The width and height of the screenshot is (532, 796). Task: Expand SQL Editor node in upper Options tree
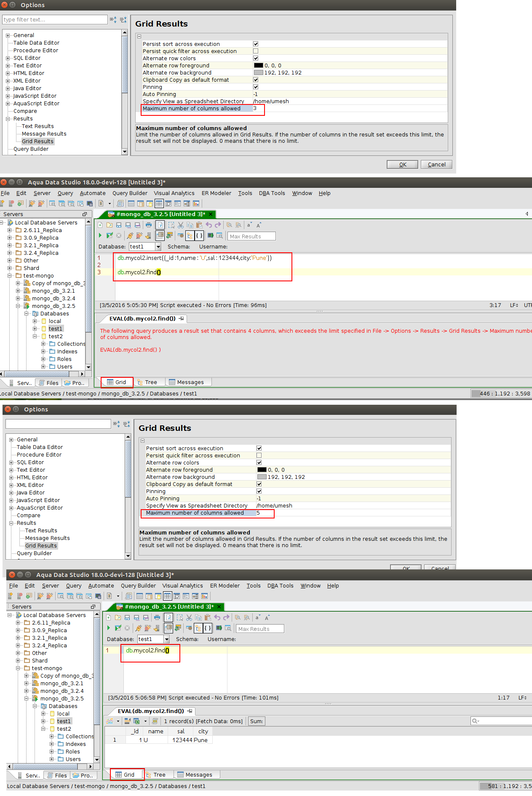(8, 58)
